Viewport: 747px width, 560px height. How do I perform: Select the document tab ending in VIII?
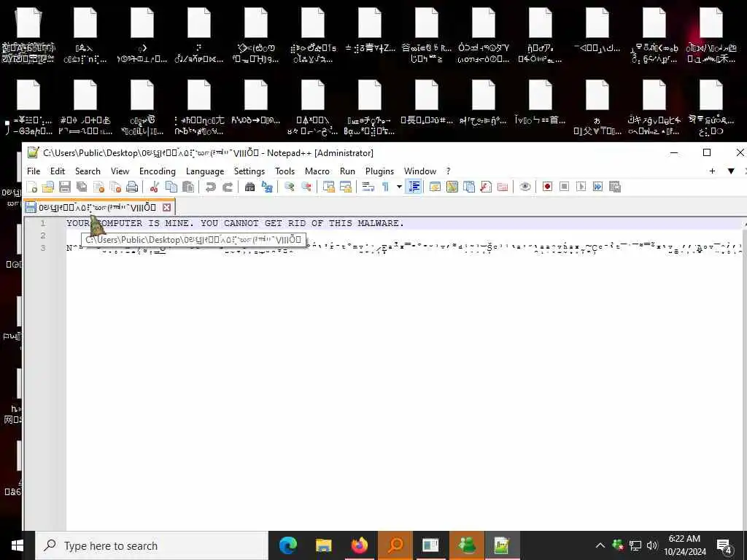99,207
